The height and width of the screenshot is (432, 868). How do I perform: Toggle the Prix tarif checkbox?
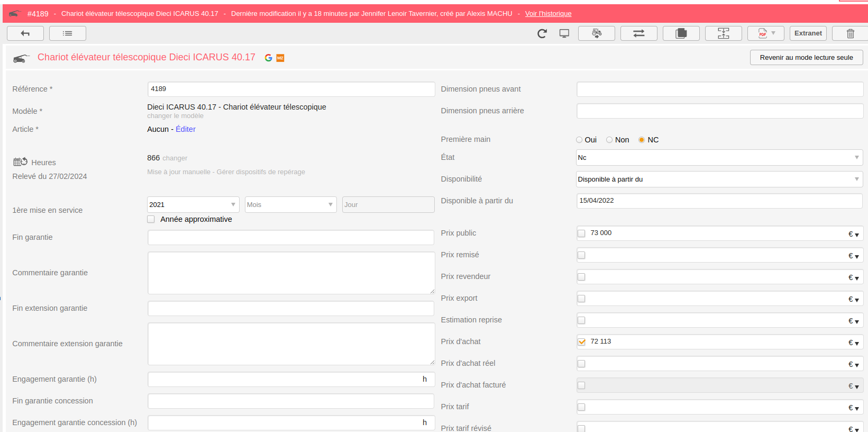coord(582,407)
